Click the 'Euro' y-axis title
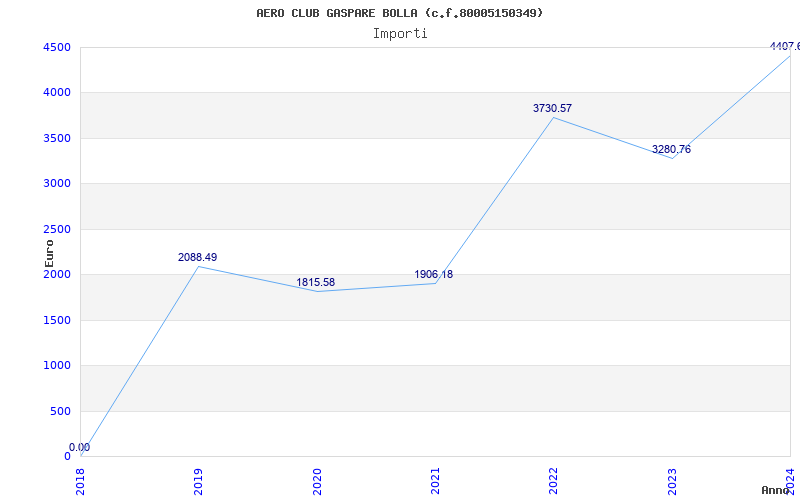 (49, 253)
